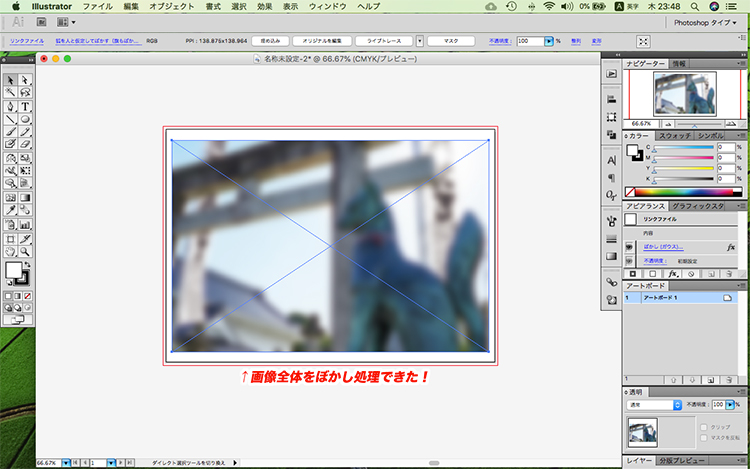Open ぼかし (ガウス) effect link
This screenshot has height=469, width=750.
coord(663,247)
